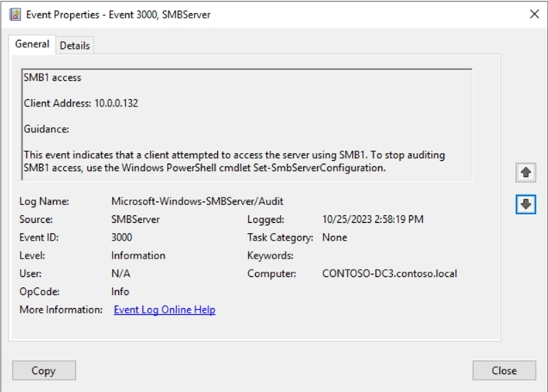The width and height of the screenshot is (548, 392).
Task: Open the Event Log Online Help link
Action: 165,310
